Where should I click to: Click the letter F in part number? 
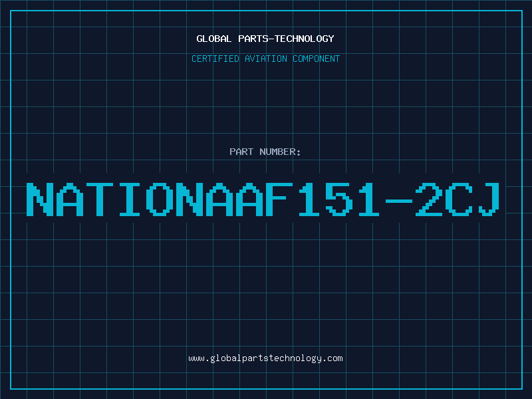click(x=279, y=199)
